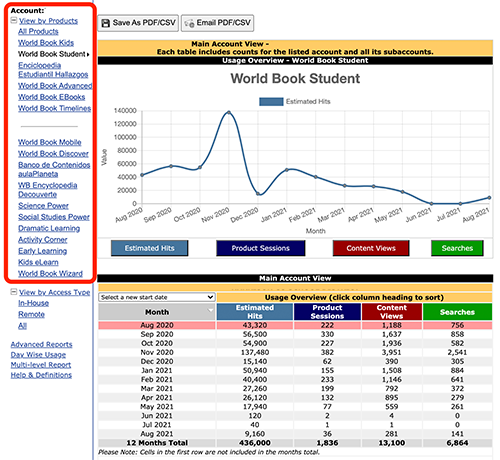Click the floppy disk save icon
This screenshot has height=460, width=500.
point(105,23)
